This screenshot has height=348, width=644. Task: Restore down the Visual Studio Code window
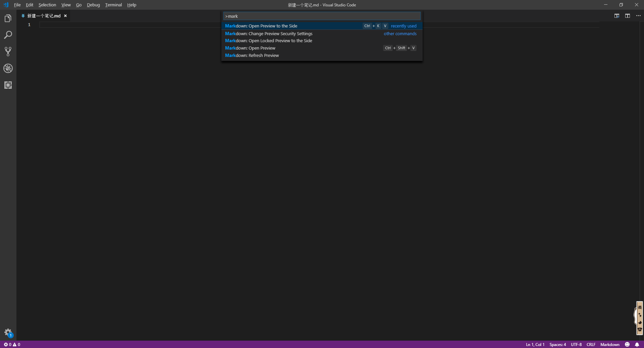click(x=621, y=5)
